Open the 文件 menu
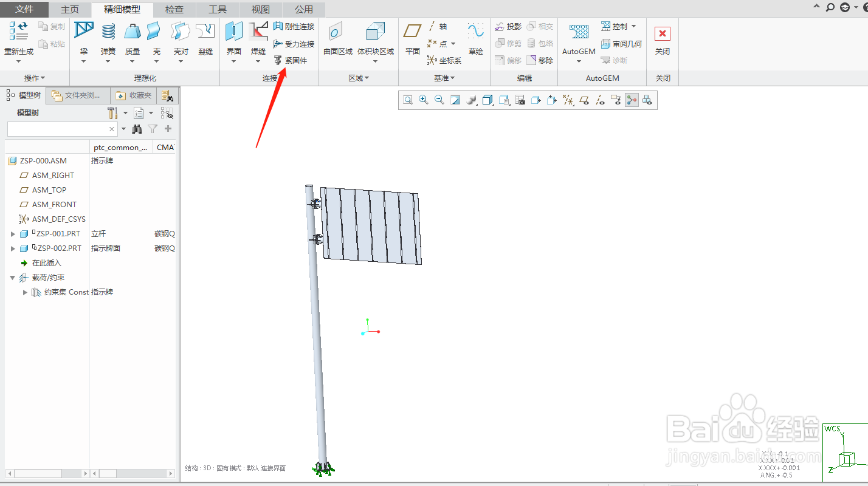868x486 pixels. pos(24,9)
